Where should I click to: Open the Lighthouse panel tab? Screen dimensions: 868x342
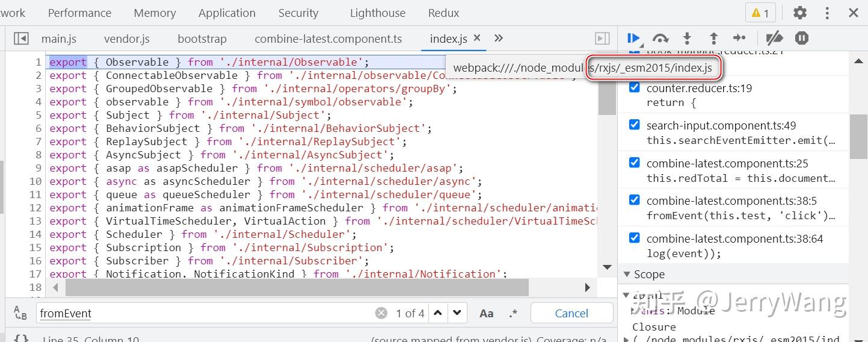pyautogui.click(x=378, y=13)
